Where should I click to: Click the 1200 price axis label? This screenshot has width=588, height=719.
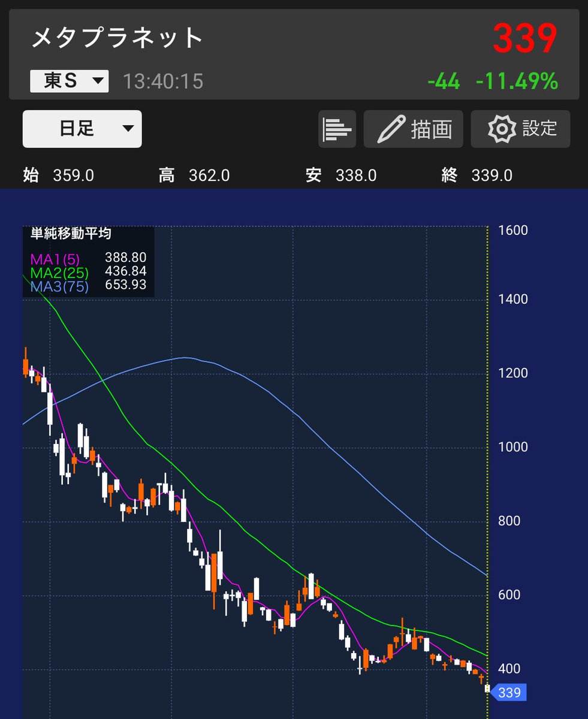coord(513,373)
